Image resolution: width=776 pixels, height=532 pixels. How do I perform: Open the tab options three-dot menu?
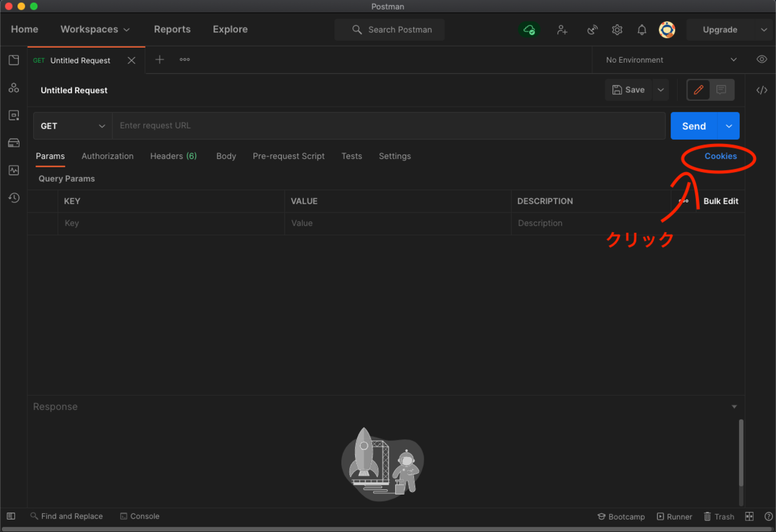185,59
